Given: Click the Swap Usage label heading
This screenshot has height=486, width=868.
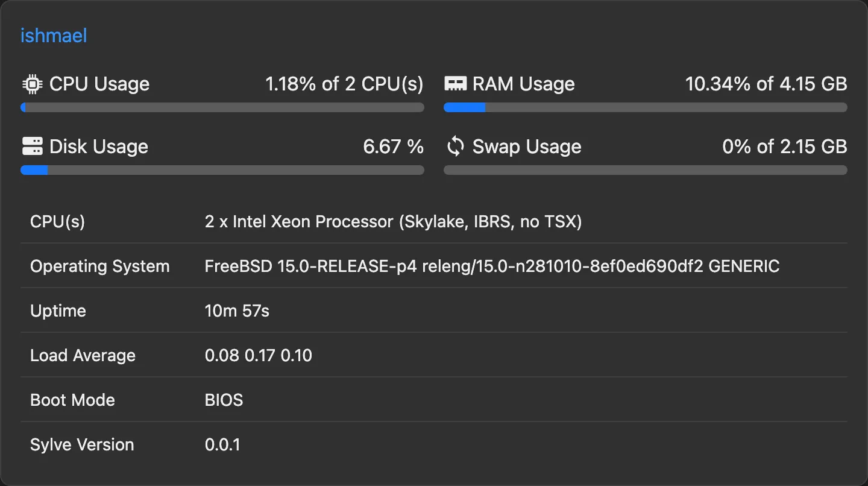Looking at the screenshot, I should click(x=526, y=147).
